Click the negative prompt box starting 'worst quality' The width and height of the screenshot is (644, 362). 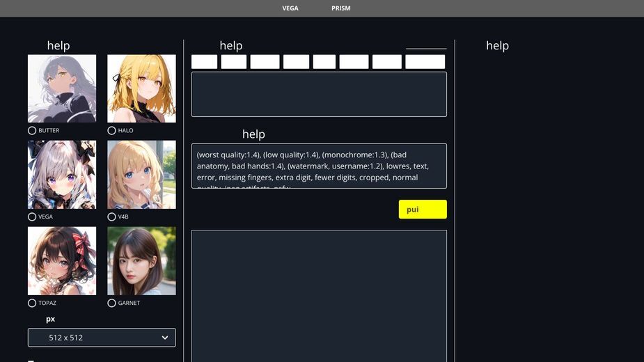pyautogui.click(x=319, y=166)
